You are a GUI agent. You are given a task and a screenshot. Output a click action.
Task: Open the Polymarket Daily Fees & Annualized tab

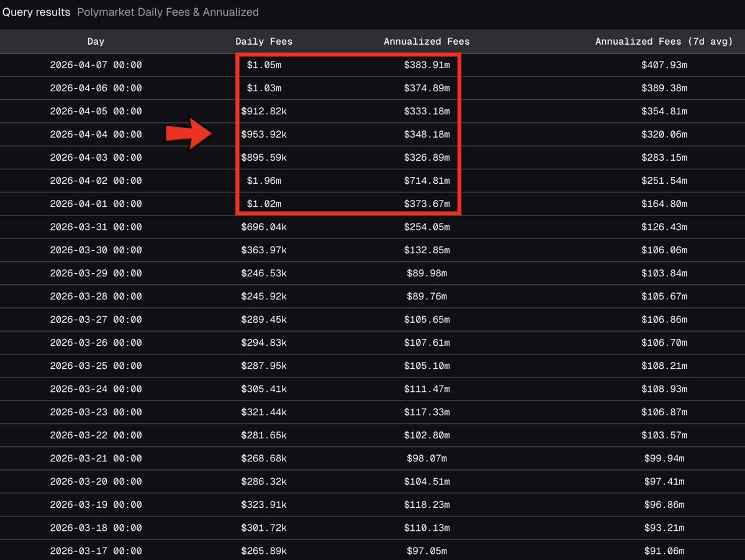[168, 12]
